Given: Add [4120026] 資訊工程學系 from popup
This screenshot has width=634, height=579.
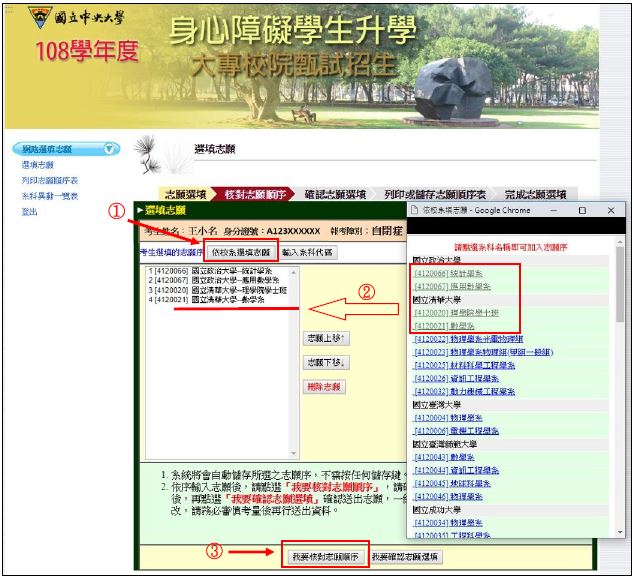Looking at the screenshot, I should pos(456,378).
